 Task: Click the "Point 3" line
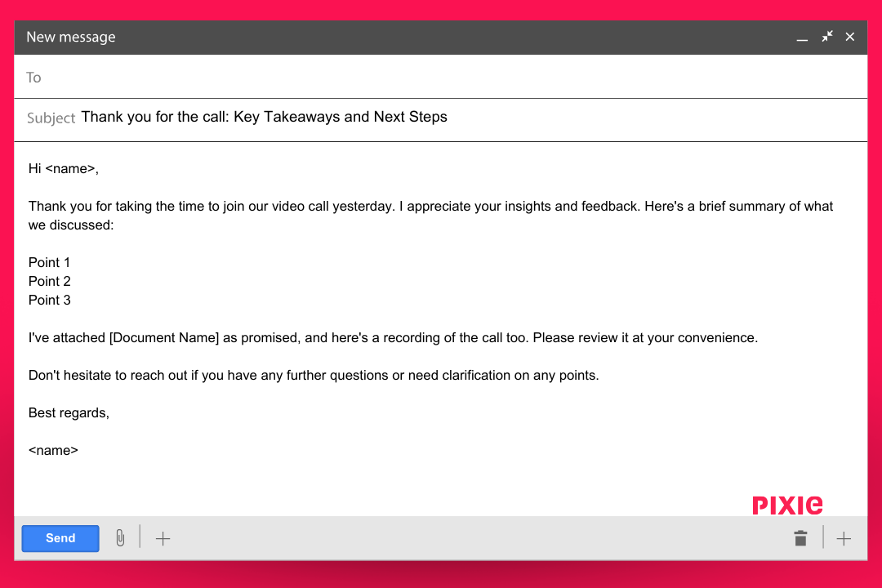[50, 300]
